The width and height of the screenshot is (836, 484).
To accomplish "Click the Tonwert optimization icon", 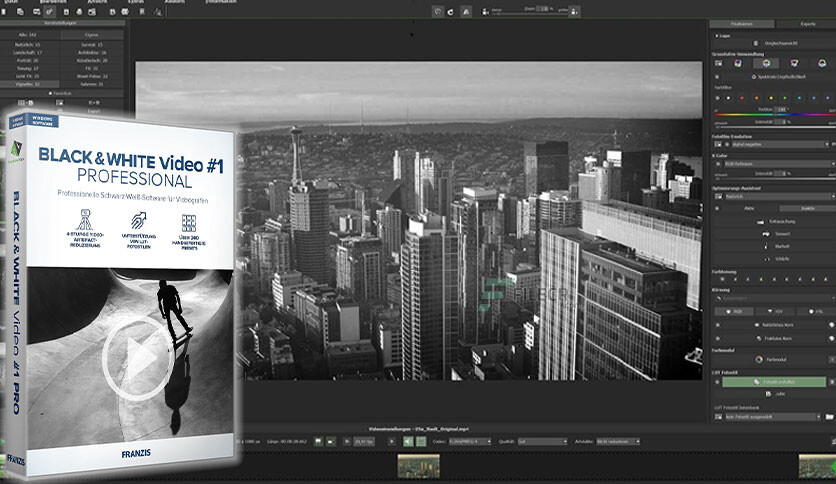I will (x=766, y=234).
